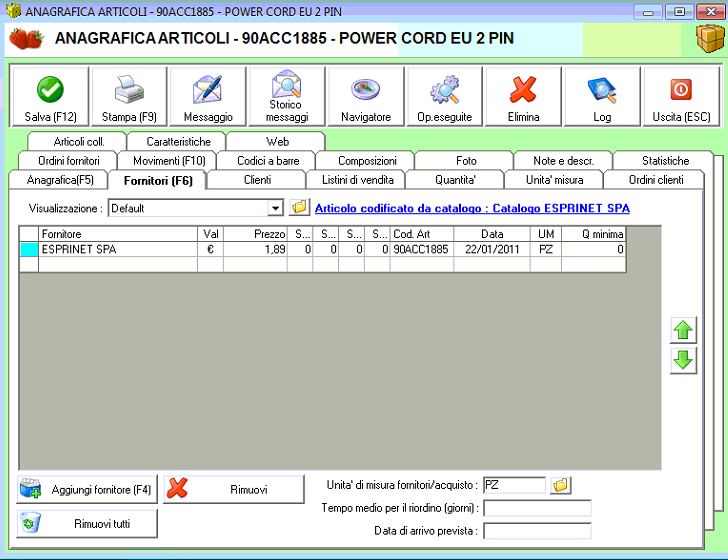Click the Cod. Art column header

tap(422, 234)
